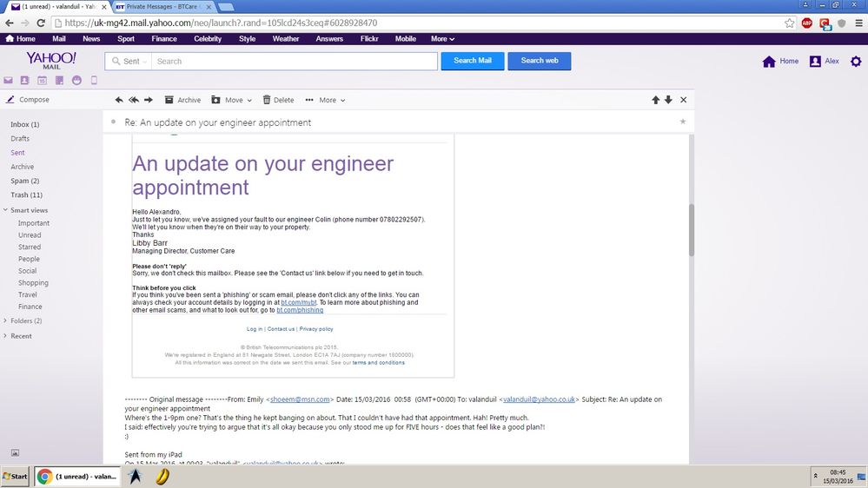This screenshot has width=868, height=488.
Task: Click the Yahoo Mail logo
Action: pos(51,60)
